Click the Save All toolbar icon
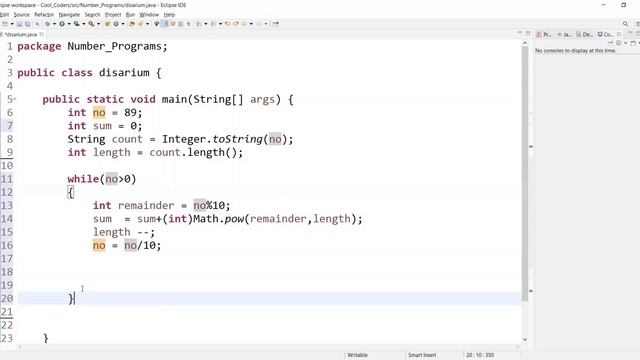640x360 pixels. (27, 24)
